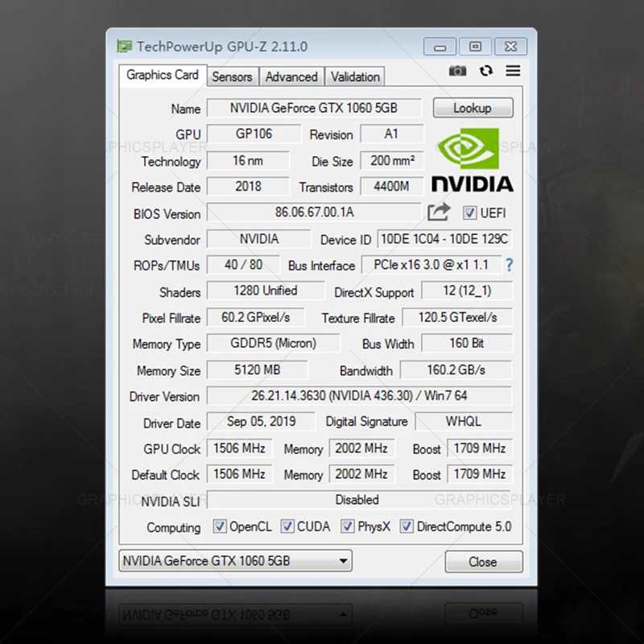This screenshot has height=644, width=644.
Task: Click the Bus Interface value PCIe x16
Action: pyautogui.click(x=431, y=265)
